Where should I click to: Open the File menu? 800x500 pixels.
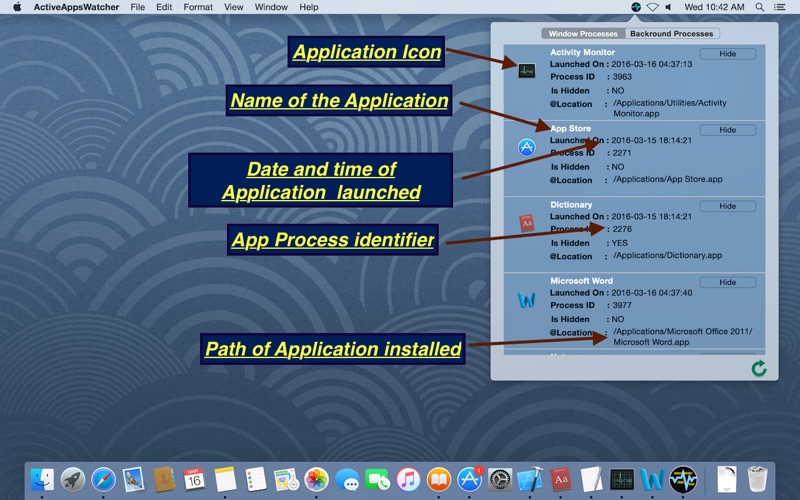click(x=138, y=7)
